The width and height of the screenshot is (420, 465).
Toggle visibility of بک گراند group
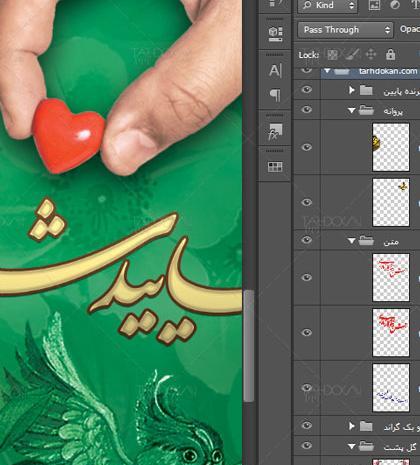click(307, 425)
